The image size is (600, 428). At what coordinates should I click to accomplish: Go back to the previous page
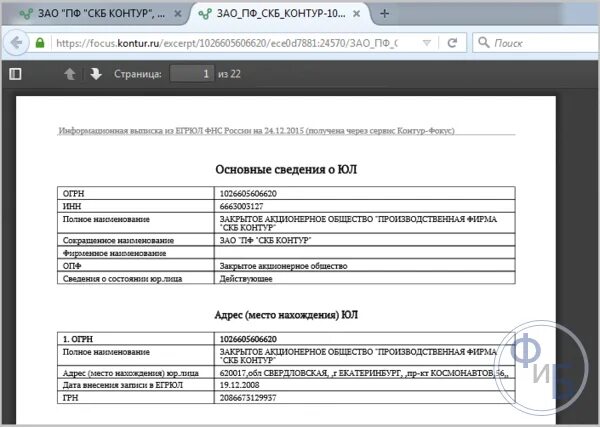tap(16, 42)
